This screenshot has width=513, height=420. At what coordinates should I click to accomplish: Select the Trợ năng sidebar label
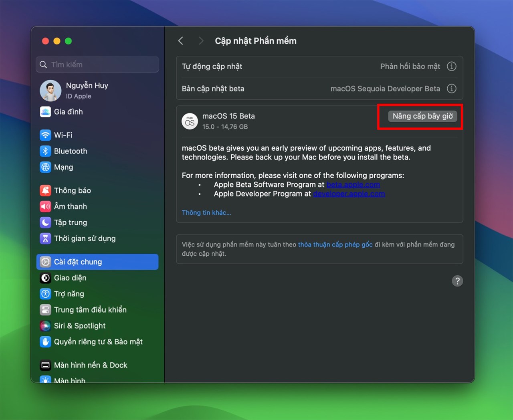pyautogui.click(x=69, y=294)
